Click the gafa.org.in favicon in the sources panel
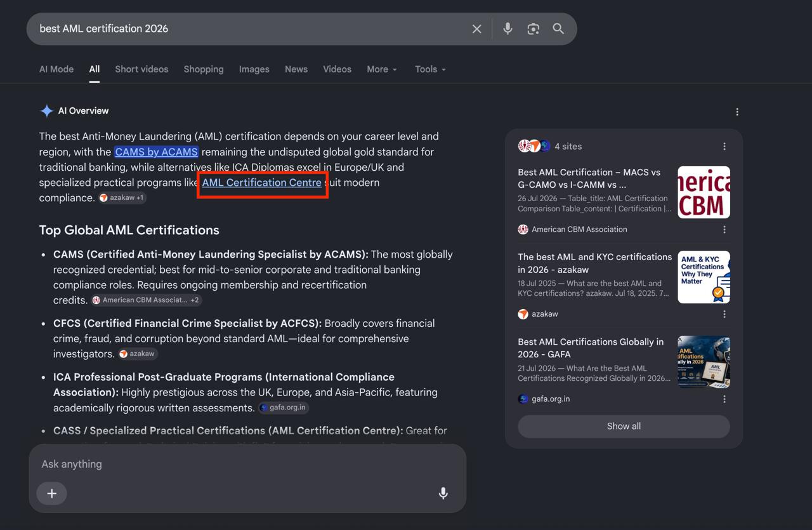 523,399
